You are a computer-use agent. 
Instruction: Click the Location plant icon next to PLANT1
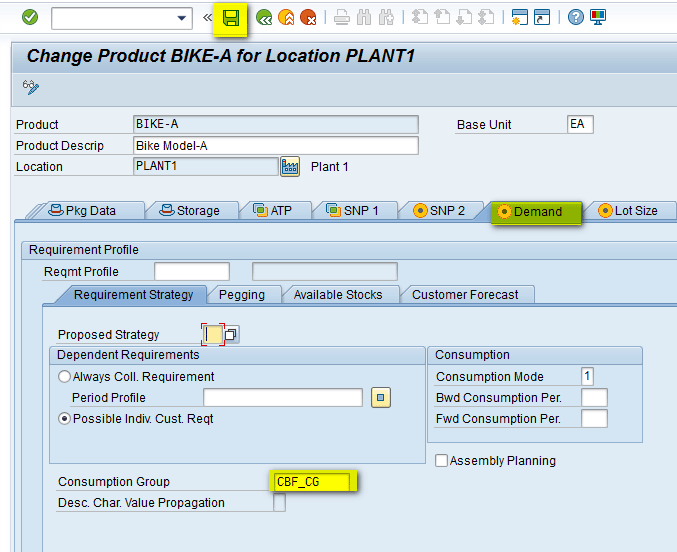[x=290, y=166]
